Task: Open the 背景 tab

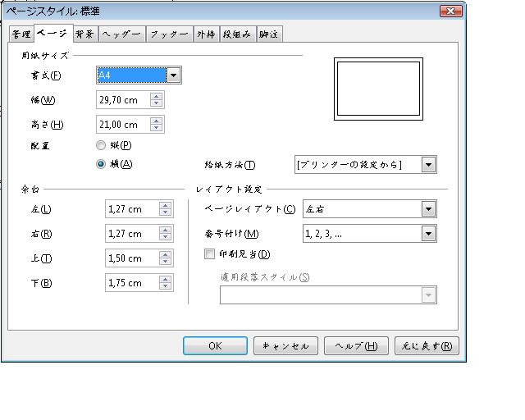Action: point(84,34)
